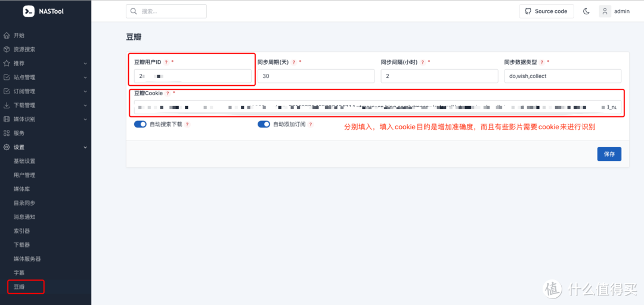Open 资源搜索 from the sidebar
The width and height of the screenshot is (644, 305).
24,49
